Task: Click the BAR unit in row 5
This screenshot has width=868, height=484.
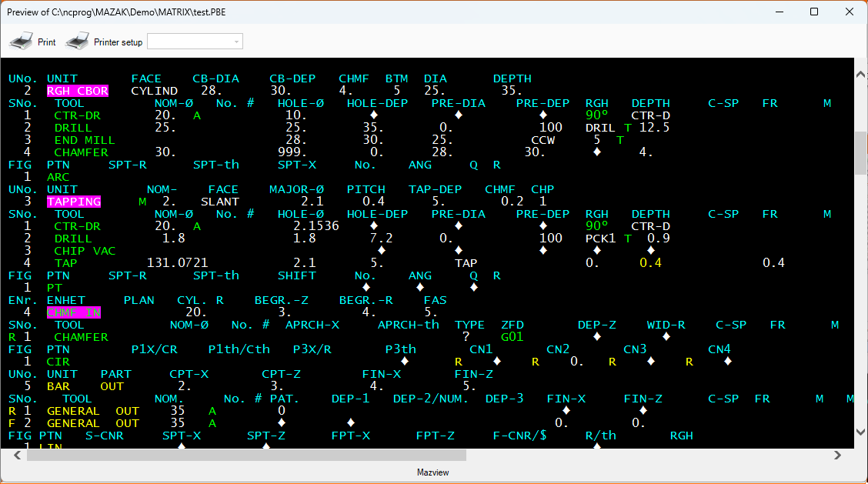Action: click(x=58, y=386)
